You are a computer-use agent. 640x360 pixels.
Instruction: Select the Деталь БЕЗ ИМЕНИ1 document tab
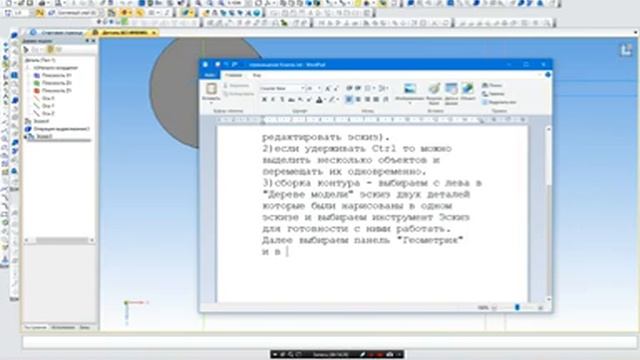pos(124,33)
